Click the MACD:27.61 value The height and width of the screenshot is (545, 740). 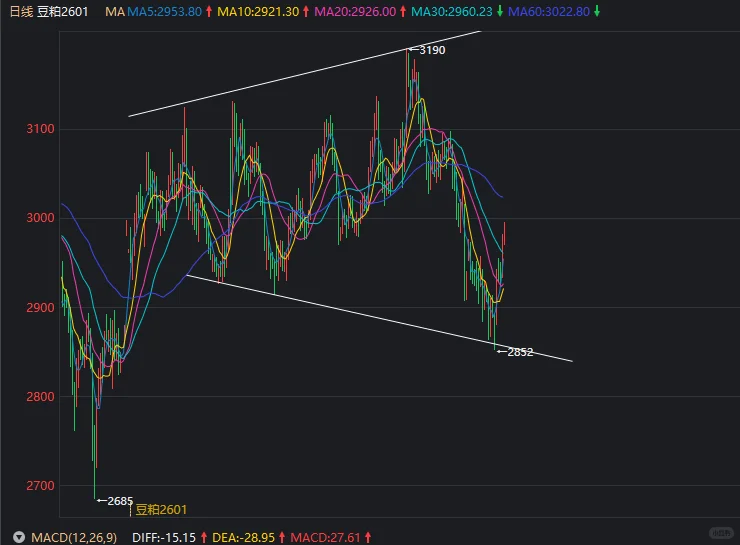[x=325, y=537]
